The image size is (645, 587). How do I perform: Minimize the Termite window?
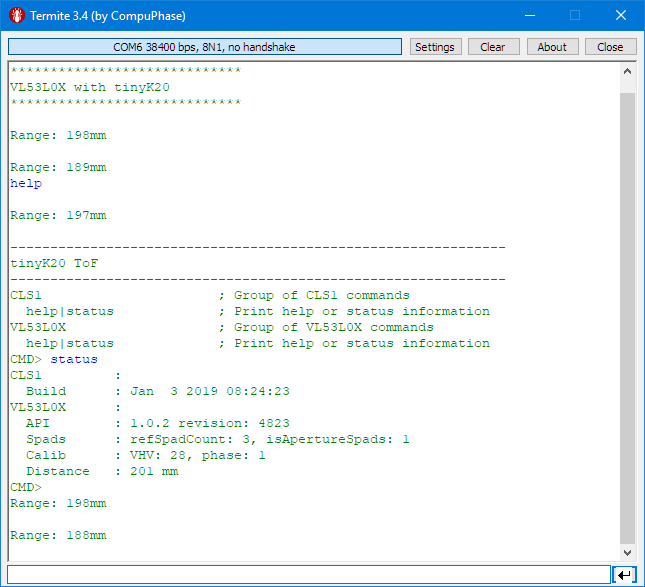[528, 16]
